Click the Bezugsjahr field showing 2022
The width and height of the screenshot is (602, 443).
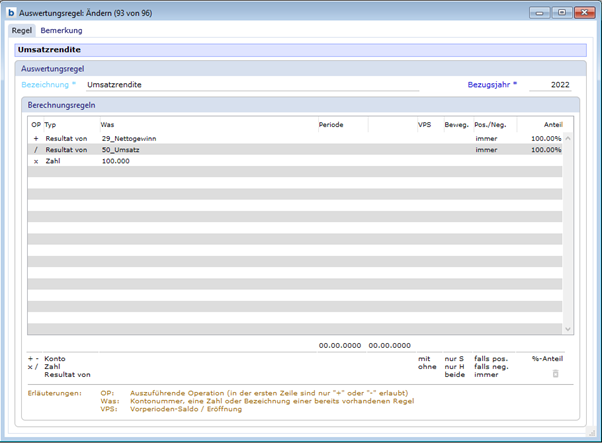(550, 85)
